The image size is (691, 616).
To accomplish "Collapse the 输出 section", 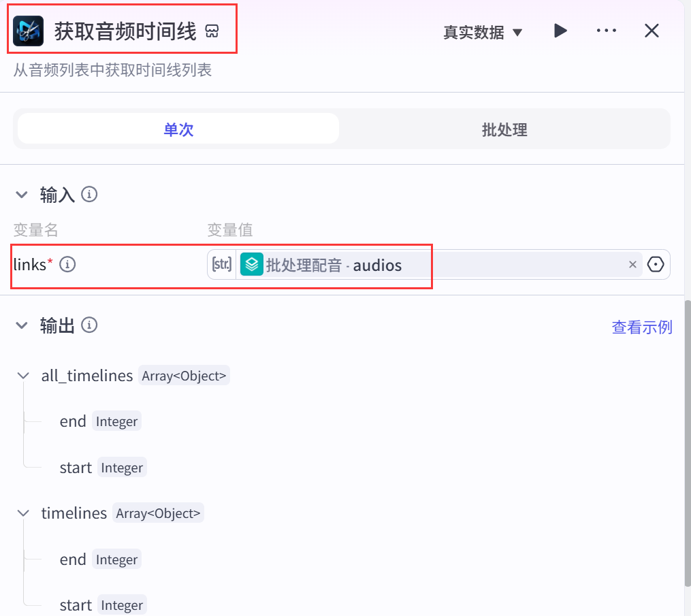I will click(22, 325).
